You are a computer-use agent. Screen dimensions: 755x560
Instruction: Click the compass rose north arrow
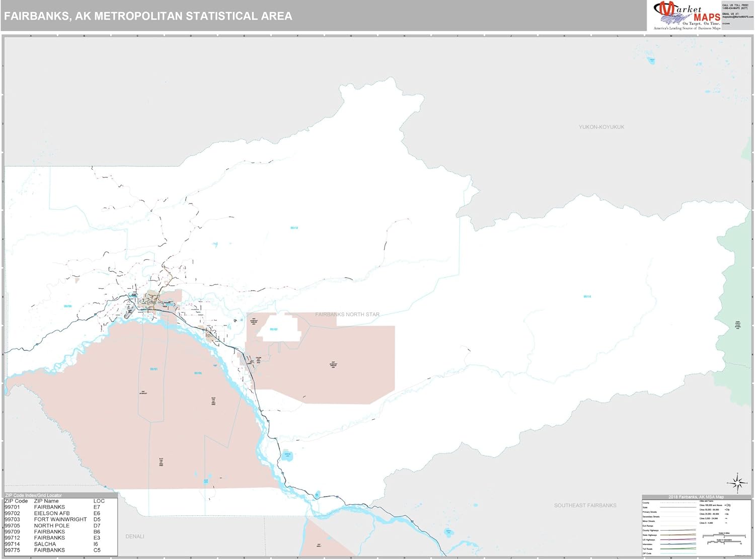[x=738, y=483]
